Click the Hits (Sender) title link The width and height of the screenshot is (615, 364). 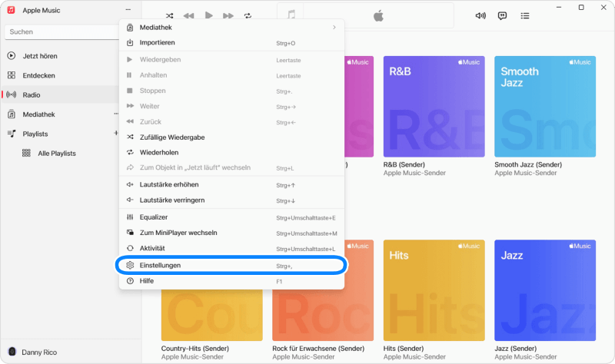(x=403, y=349)
